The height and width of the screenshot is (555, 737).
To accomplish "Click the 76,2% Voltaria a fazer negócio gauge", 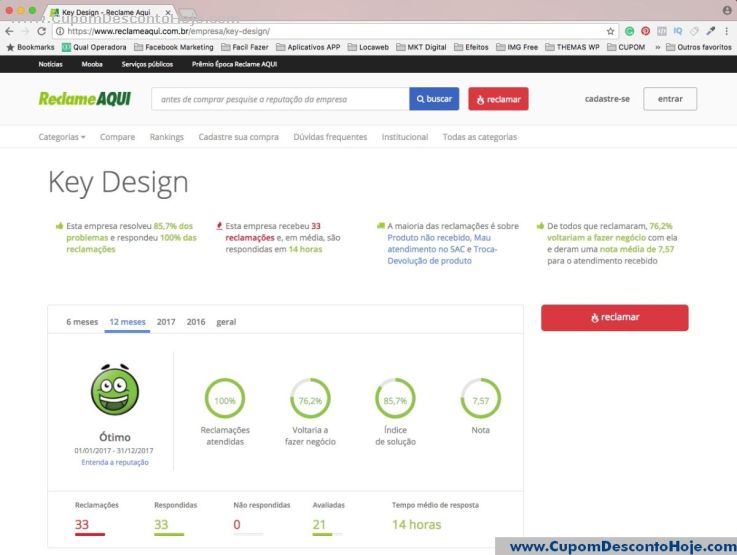I will (x=310, y=399).
